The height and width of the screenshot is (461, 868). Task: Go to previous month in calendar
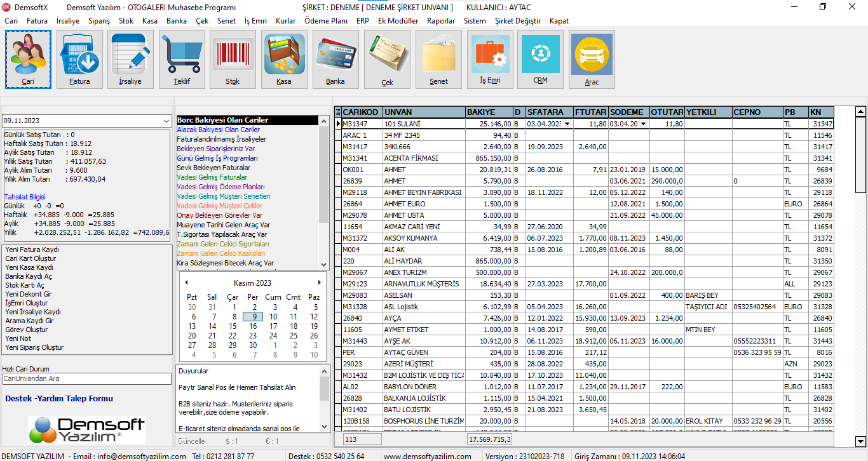click(x=186, y=283)
